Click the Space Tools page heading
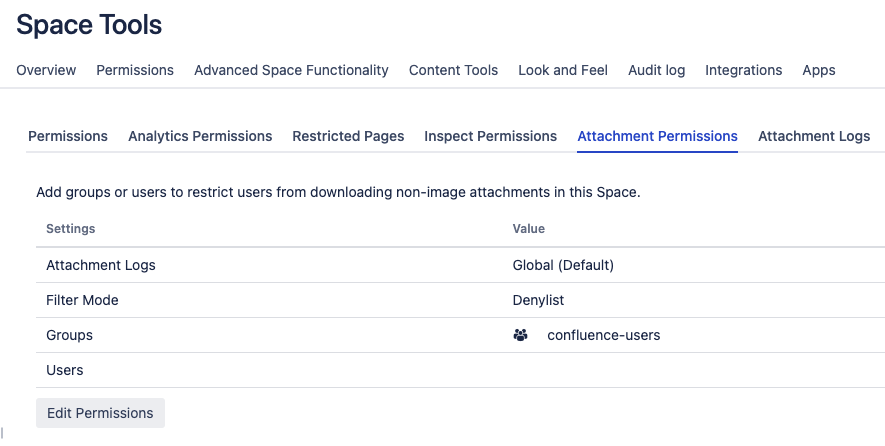Viewport: 885px width, 446px height. [89, 25]
